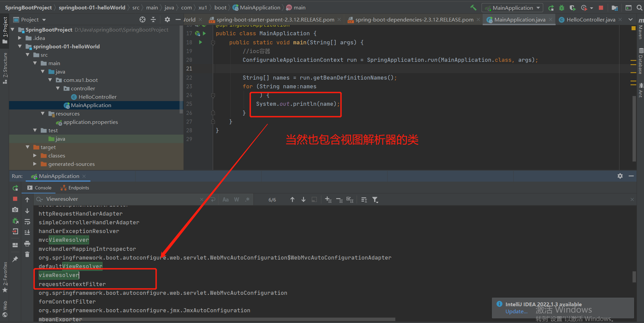Toggle Scroll to End in the console
The width and height of the screenshot is (644, 323).
click(x=27, y=232)
